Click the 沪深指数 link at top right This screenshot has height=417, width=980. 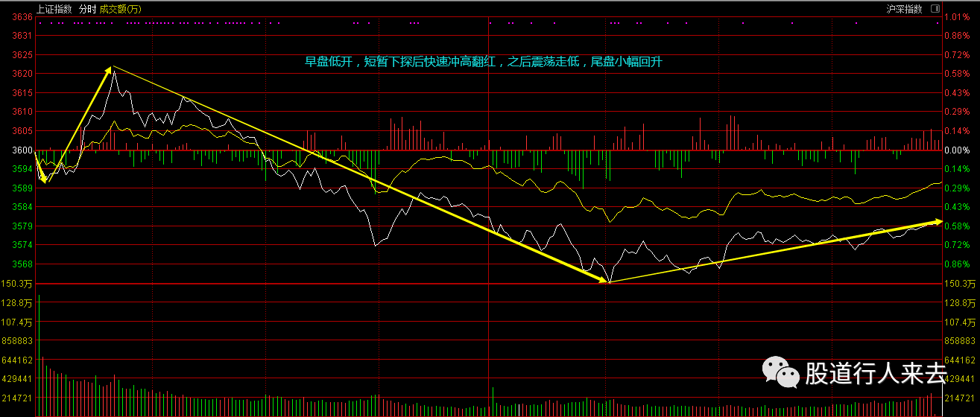point(904,9)
